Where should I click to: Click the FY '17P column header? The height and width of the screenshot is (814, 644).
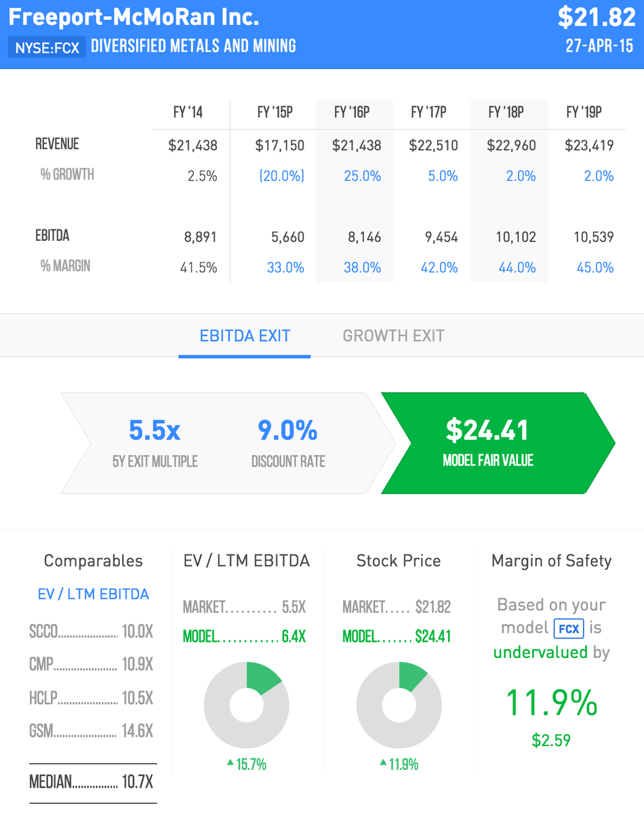tap(428, 112)
